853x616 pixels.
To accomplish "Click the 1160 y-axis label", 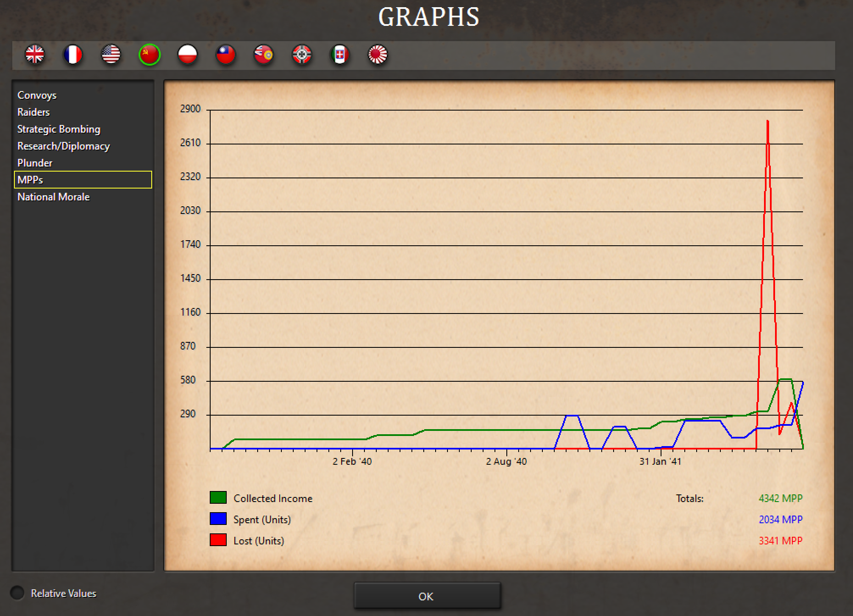I will coord(190,312).
